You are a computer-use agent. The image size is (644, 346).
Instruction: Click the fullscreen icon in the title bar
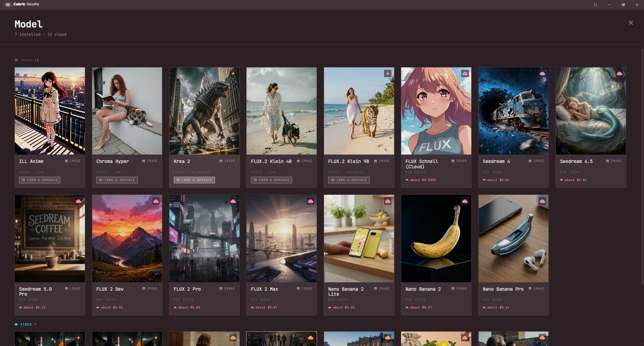pos(595,5)
